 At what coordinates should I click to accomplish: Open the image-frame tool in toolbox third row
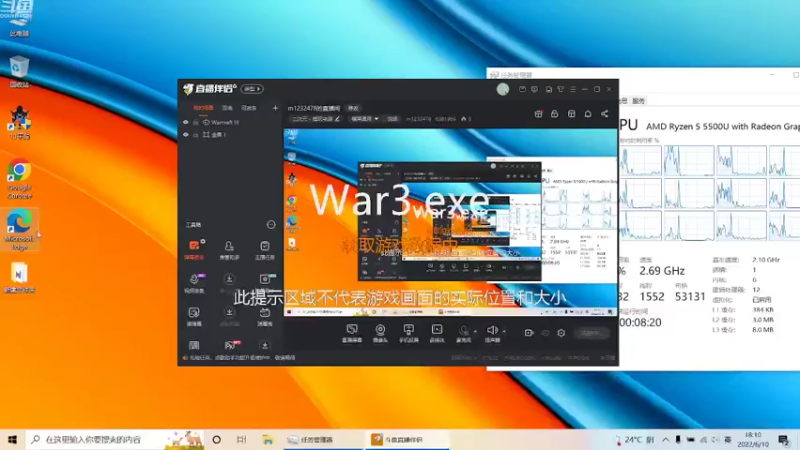click(194, 316)
